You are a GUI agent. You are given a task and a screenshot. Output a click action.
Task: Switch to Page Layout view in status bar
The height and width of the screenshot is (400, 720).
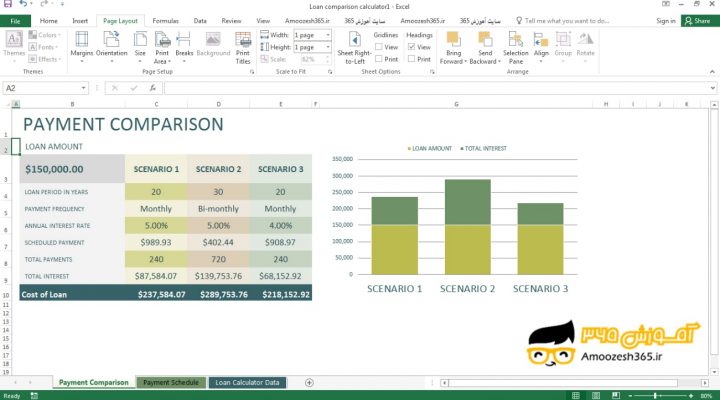[596, 395]
